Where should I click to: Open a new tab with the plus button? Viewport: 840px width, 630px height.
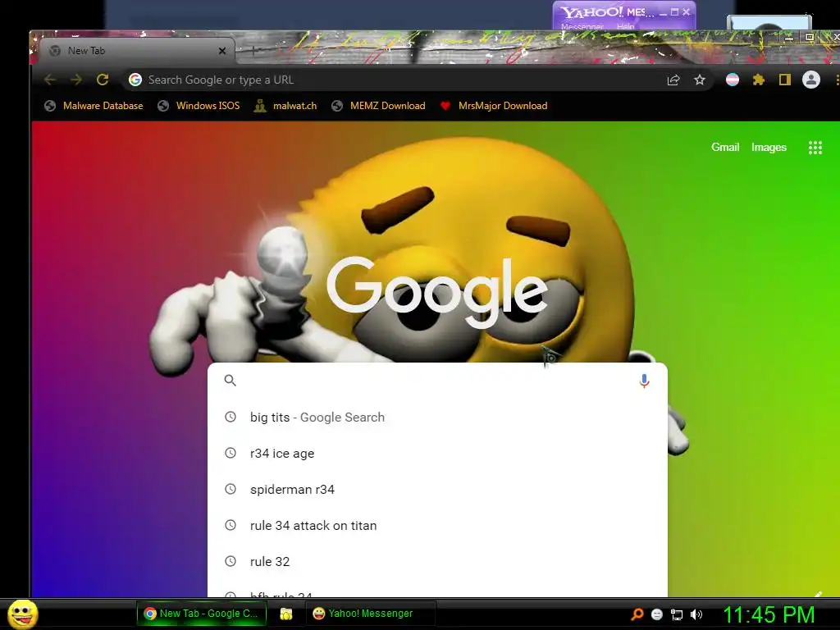[253, 50]
